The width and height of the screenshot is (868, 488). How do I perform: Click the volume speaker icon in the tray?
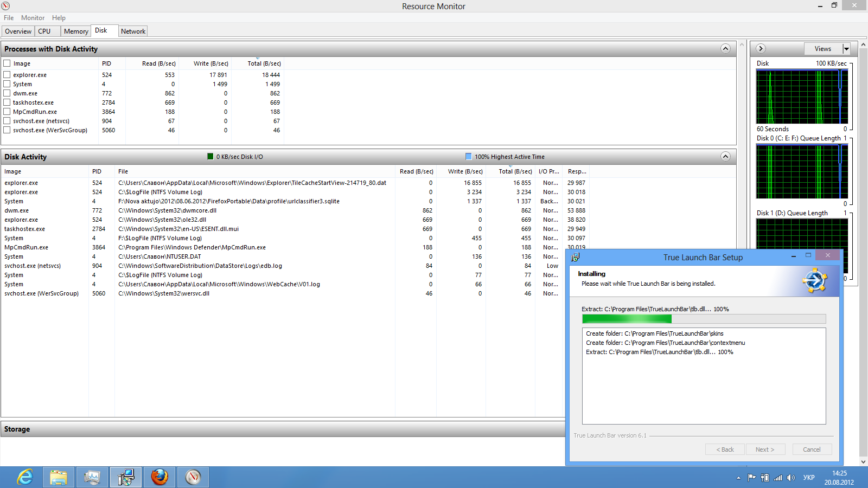791,478
